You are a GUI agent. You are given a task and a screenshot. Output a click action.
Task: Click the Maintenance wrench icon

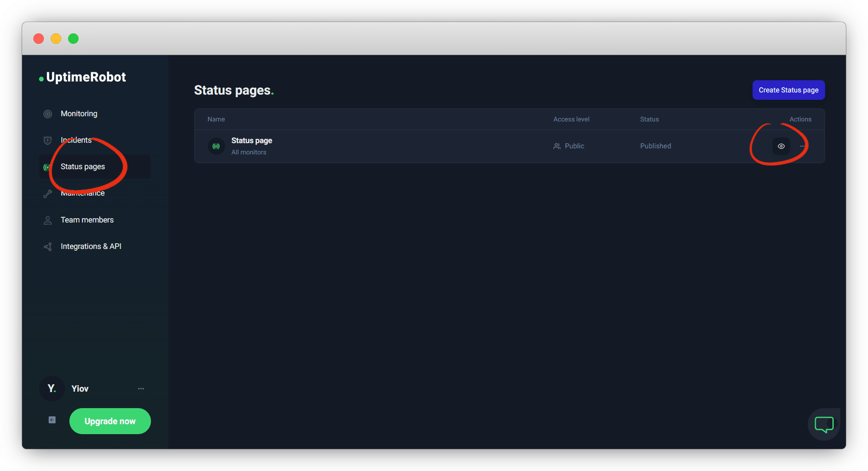click(x=48, y=193)
